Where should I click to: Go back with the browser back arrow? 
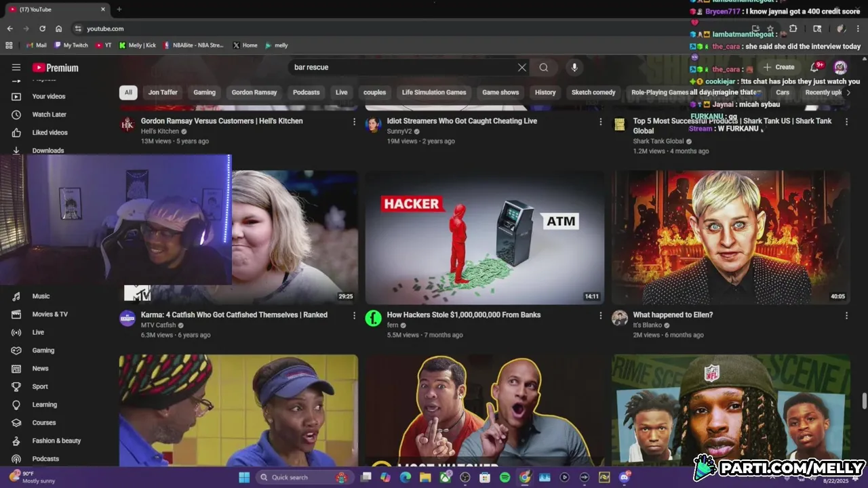[9, 28]
